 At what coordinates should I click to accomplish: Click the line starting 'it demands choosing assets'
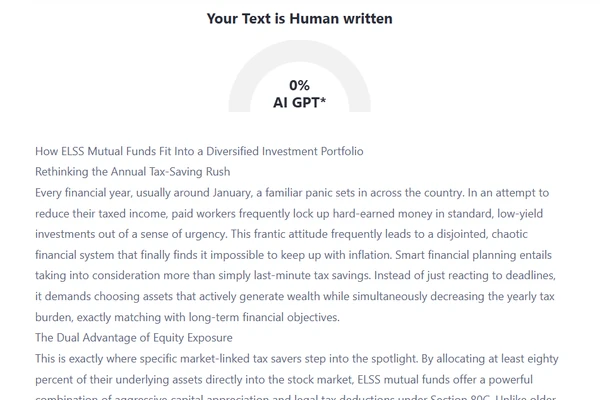click(x=295, y=296)
